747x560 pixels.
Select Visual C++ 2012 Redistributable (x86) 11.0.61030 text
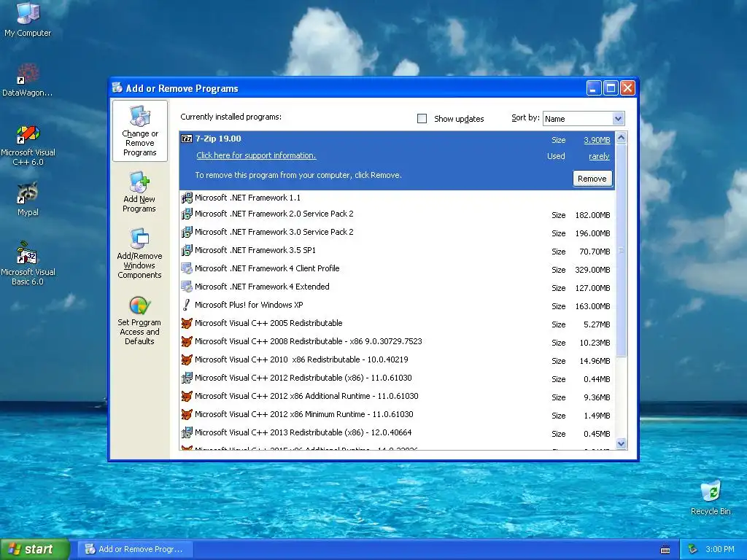(303, 378)
